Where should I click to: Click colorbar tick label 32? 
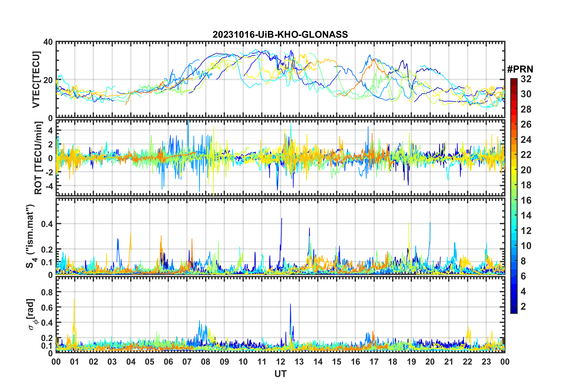526,79
